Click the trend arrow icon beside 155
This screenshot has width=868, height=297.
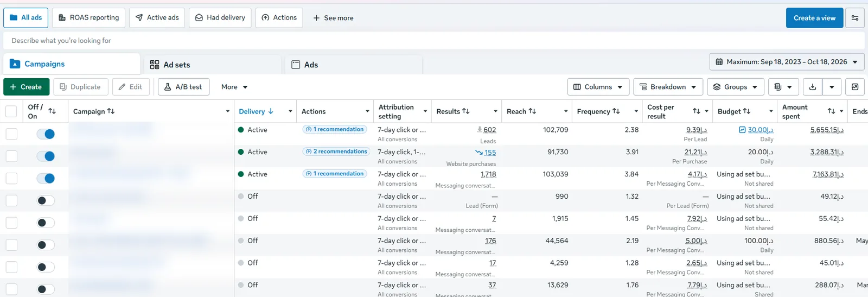[x=479, y=153]
